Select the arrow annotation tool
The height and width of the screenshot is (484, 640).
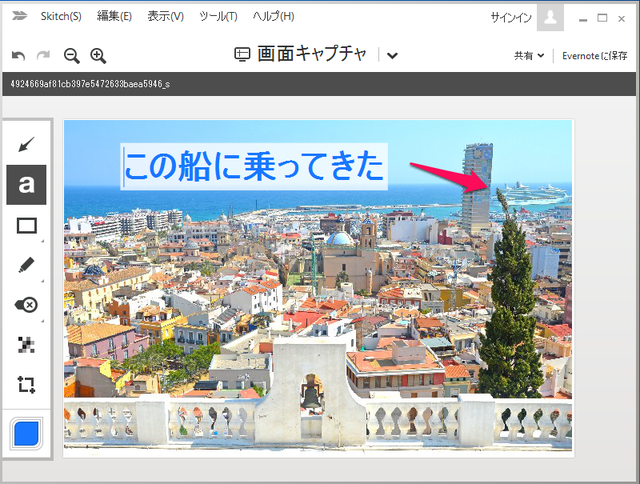pos(26,144)
